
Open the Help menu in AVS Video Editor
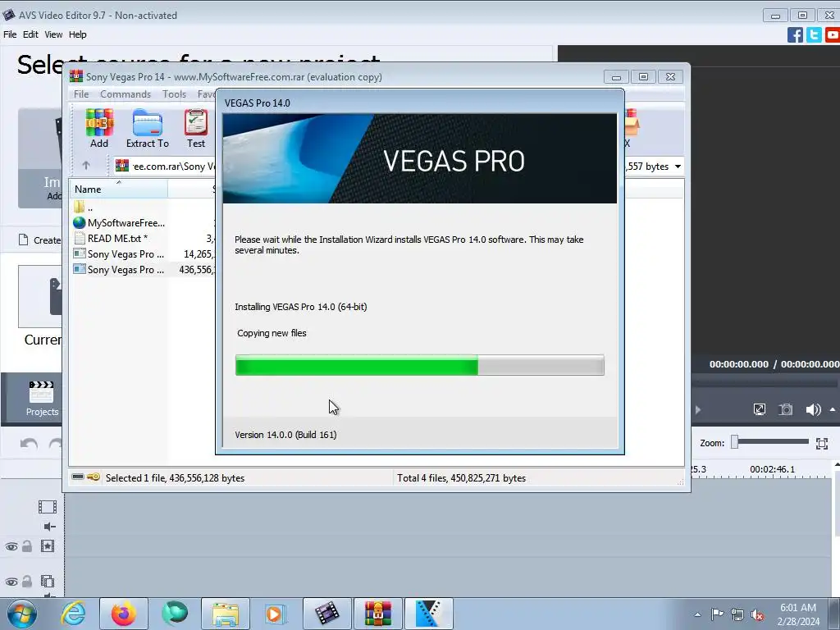[x=77, y=34]
